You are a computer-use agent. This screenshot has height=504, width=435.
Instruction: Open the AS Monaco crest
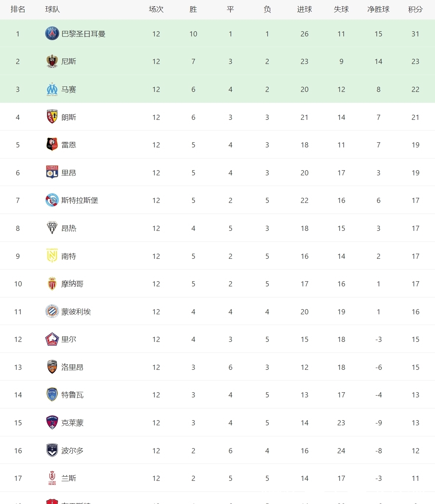[x=52, y=284]
